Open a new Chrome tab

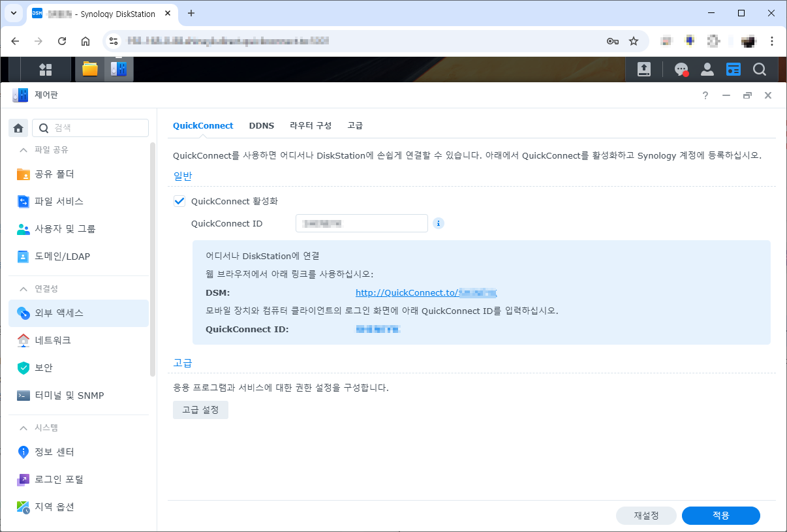coord(191,13)
